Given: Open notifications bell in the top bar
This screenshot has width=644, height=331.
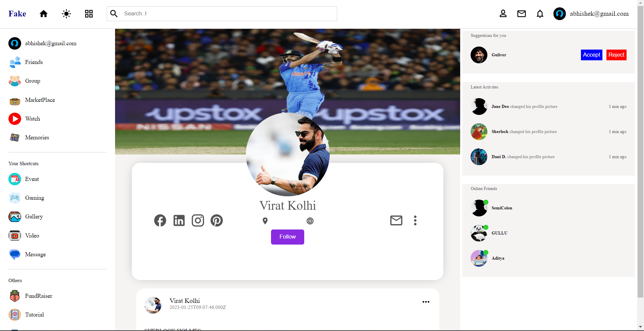Looking at the screenshot, I should coord(540,14).
